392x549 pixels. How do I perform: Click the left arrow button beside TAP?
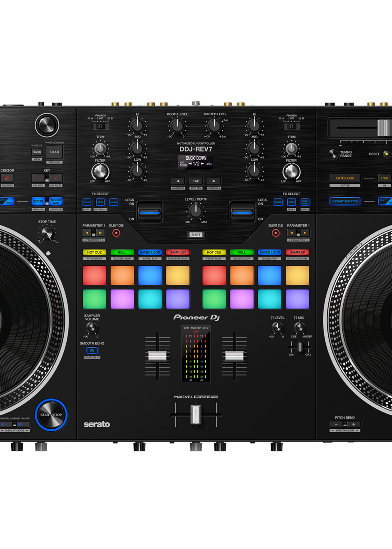(x=178, y=181)
